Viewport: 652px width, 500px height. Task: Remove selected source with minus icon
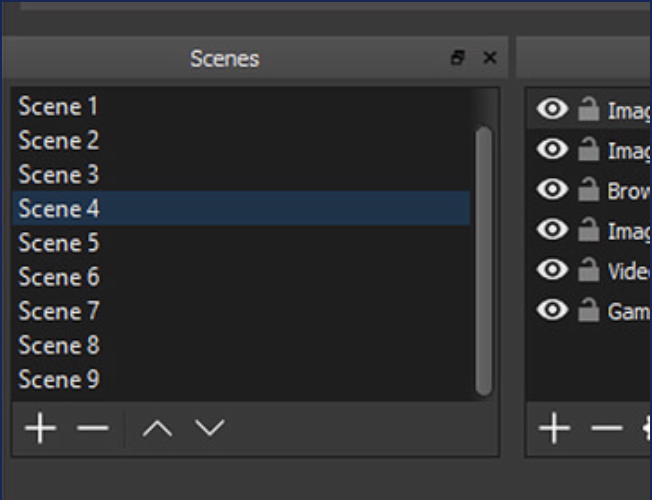pos(606,429)
